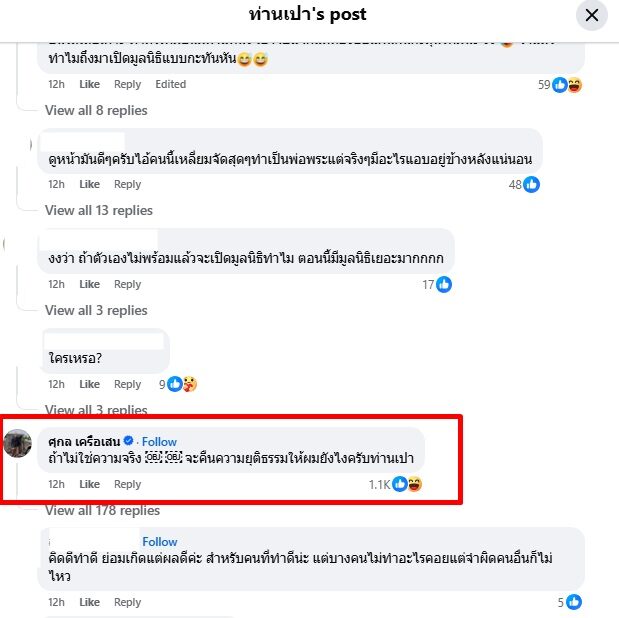
Task: Close the post dialog with X button
Action: coord(591,16)
